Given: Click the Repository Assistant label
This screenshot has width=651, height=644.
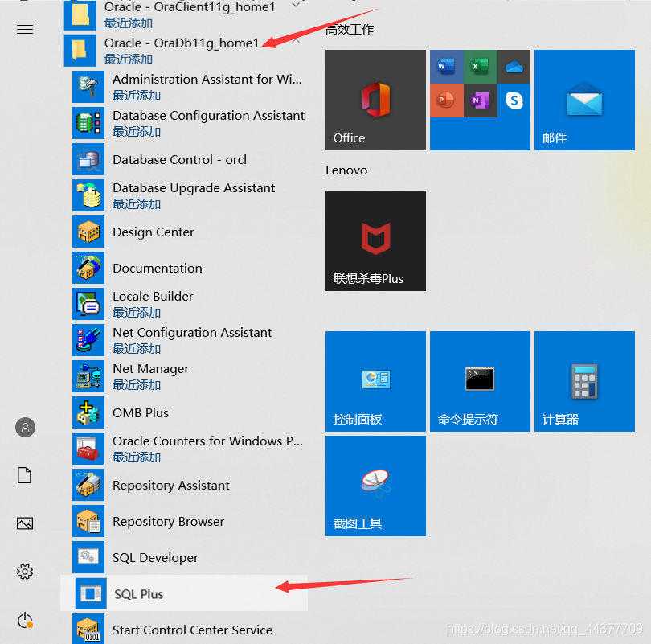Looking at the screenshot, I should point(170,486).
